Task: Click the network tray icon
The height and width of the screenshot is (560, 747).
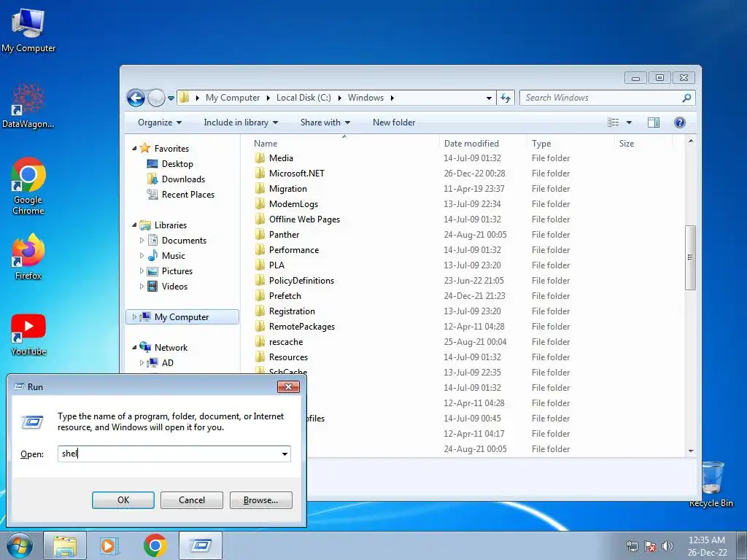Action: coord(632,547)
